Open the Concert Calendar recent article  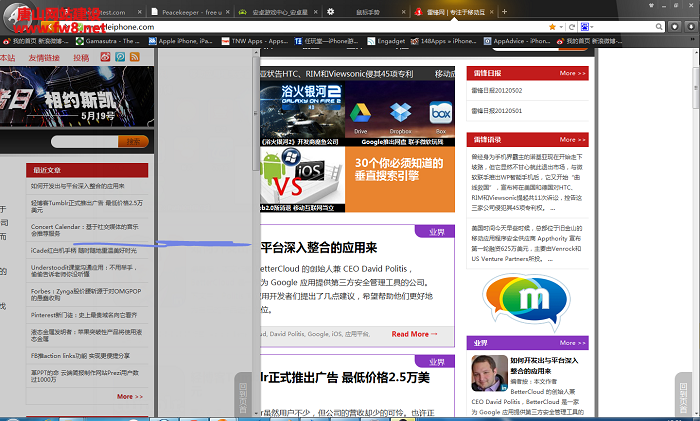[x=85, y=230]
